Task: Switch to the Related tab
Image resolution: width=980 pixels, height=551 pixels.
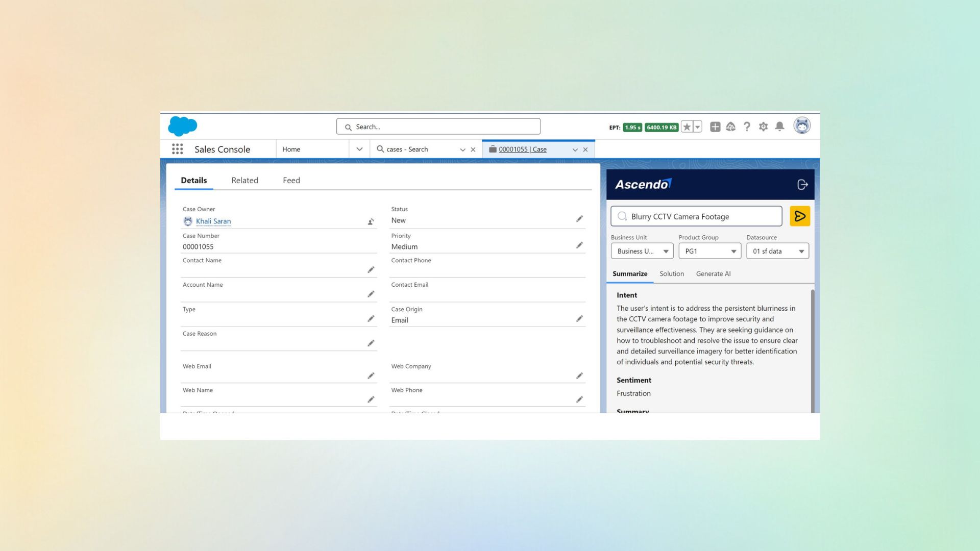Action: coord(244,180)
